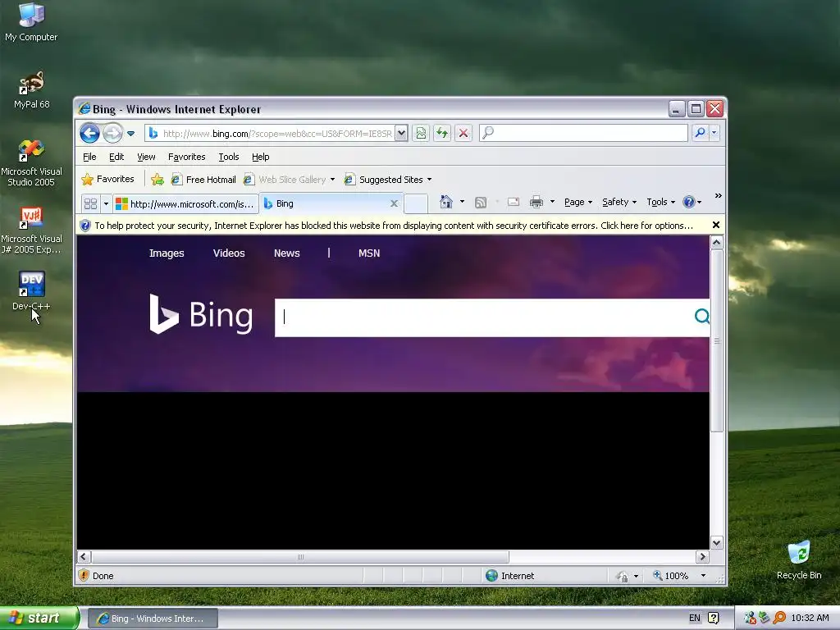Click the Bing search text box
The height and width of the screenshot is (630, 840).
(x=484, y=317)
